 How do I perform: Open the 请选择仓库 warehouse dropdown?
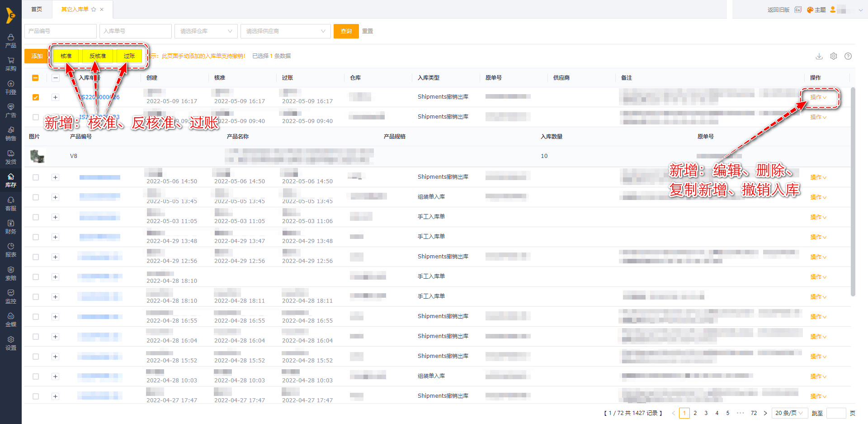(206, 31)
